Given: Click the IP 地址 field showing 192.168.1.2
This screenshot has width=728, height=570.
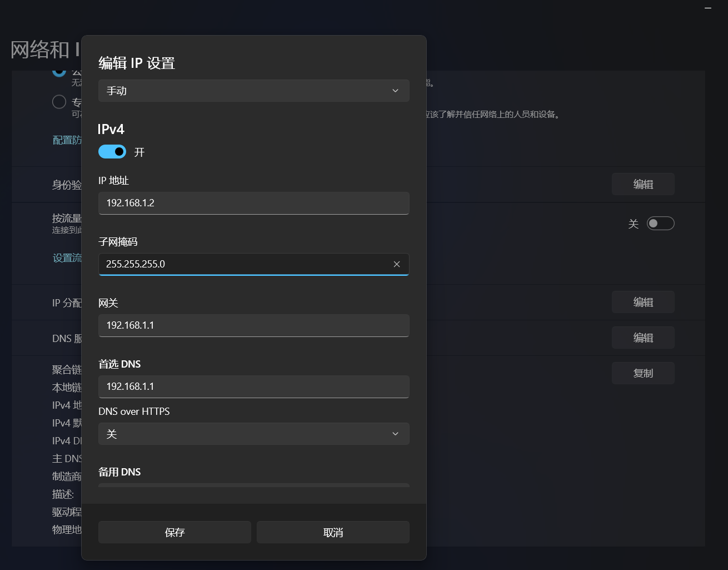Looking at the screenshot, I should (x=253, y=203).
